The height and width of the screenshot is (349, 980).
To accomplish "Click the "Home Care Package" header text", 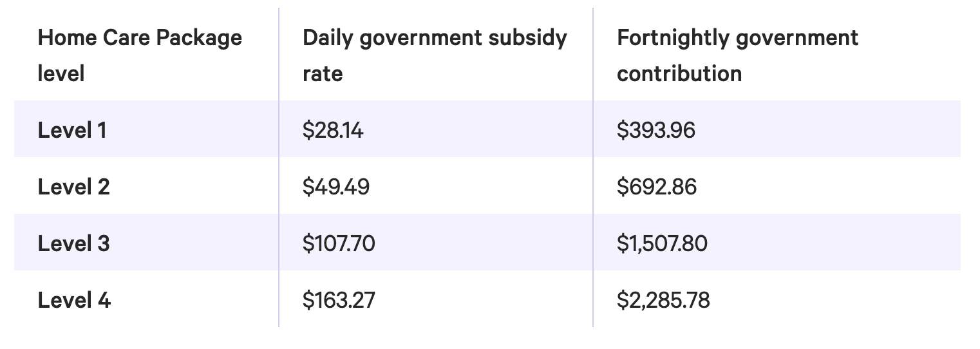I will click(x=140, y=38).
